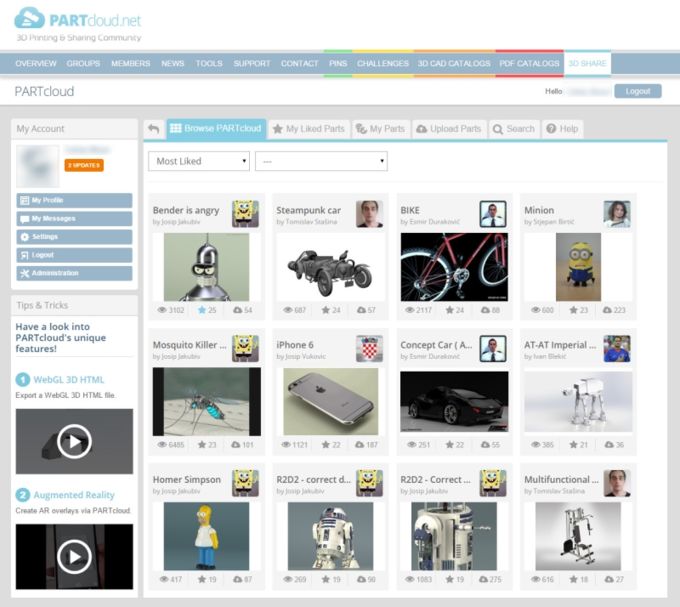
Task: Play the Augmented Reality video
Action: point(74,557)
